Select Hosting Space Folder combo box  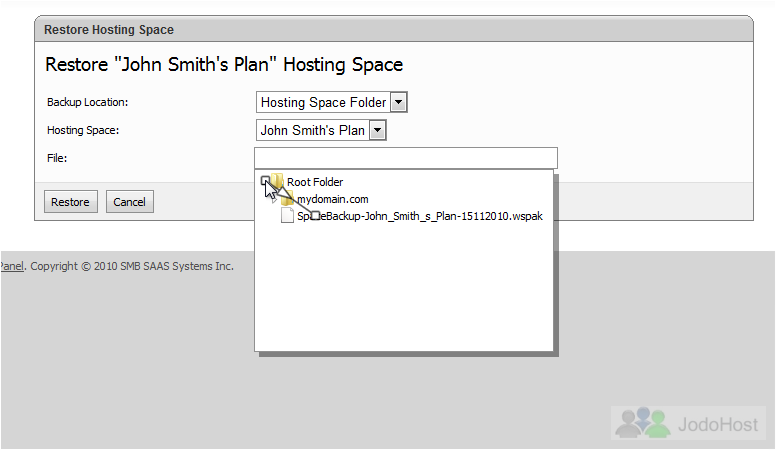coord(332,102)
